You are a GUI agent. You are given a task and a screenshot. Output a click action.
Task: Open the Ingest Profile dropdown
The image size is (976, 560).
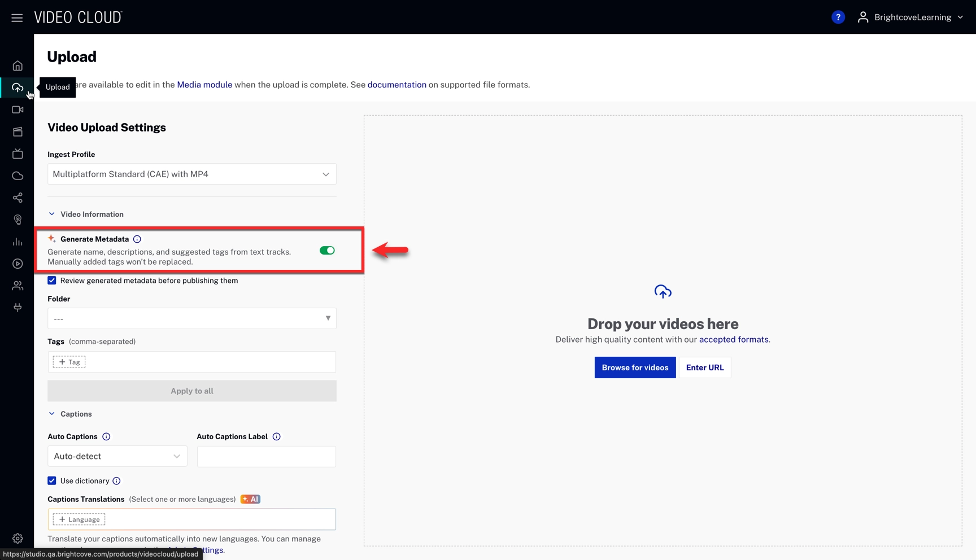click(191, 174)
